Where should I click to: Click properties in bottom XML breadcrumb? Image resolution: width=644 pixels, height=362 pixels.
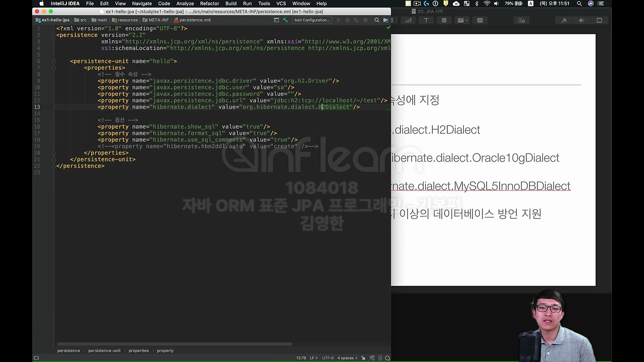[138, 350]
